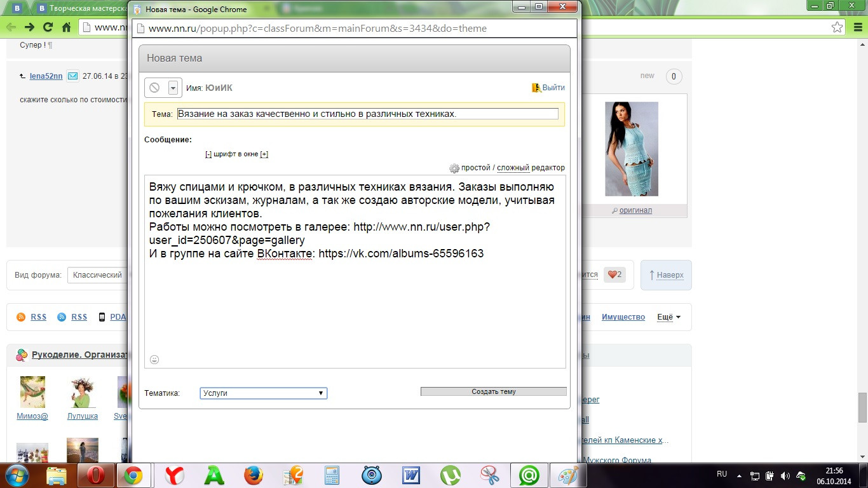Reload the page in main Chrome window
This screenshot has width=868, height=488.
[x=48, y=27]
